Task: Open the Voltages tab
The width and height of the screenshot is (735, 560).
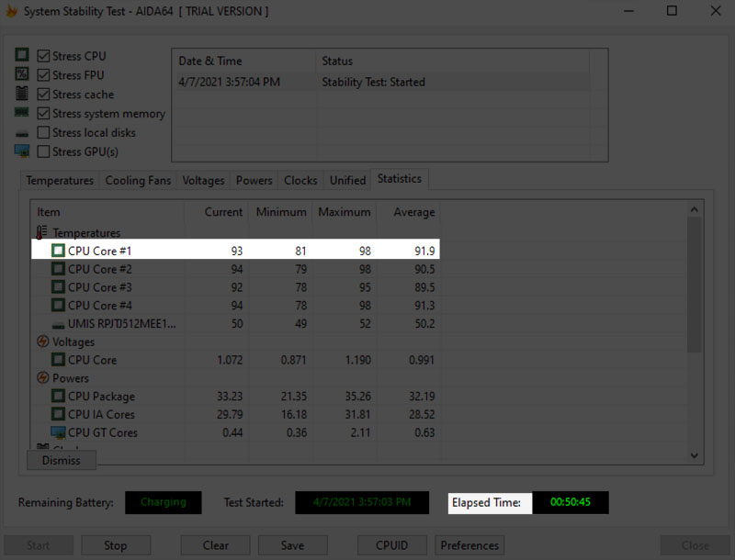Action: pos(203,180)
